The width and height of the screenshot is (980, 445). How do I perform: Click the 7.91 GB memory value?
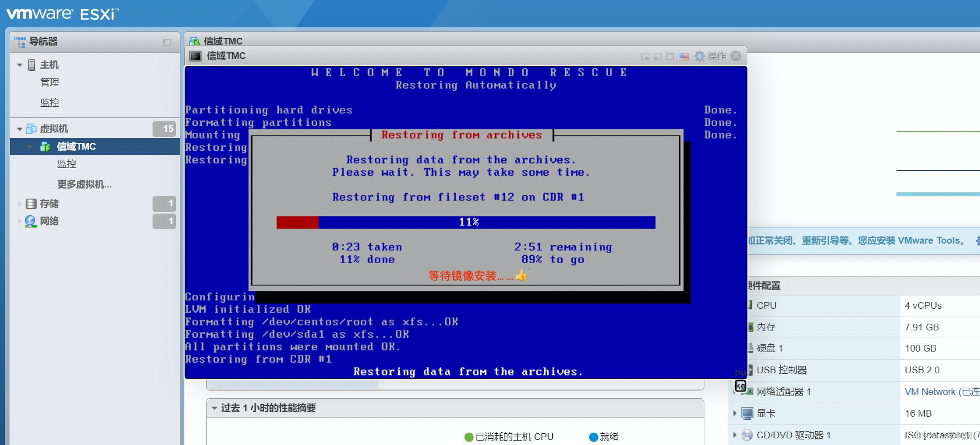tap(922, 327)
